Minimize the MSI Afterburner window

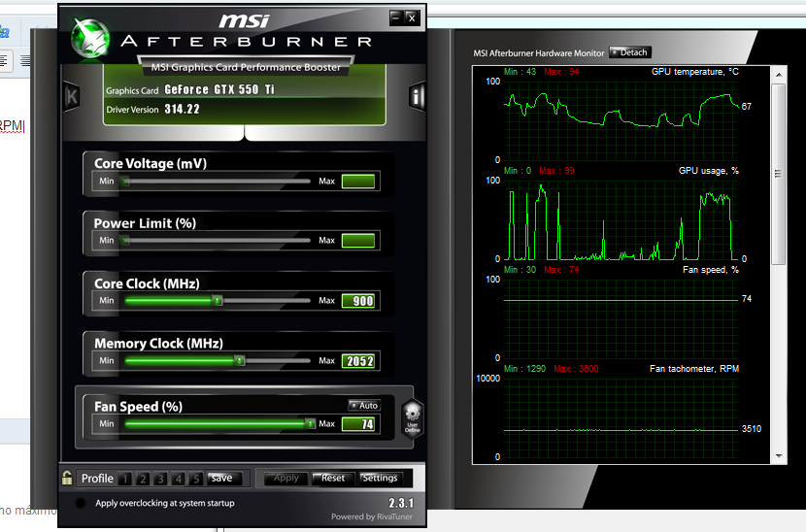tap(395, 18)
